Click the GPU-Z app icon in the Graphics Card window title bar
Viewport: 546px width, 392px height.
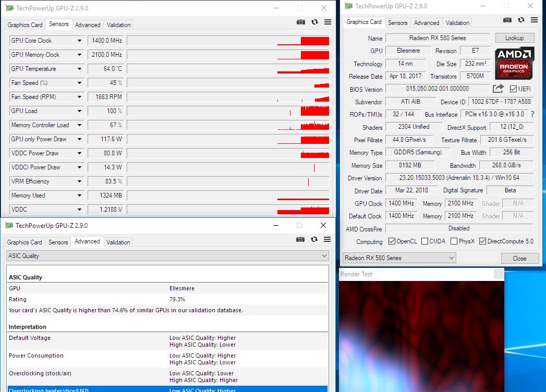tap(348, 6)
